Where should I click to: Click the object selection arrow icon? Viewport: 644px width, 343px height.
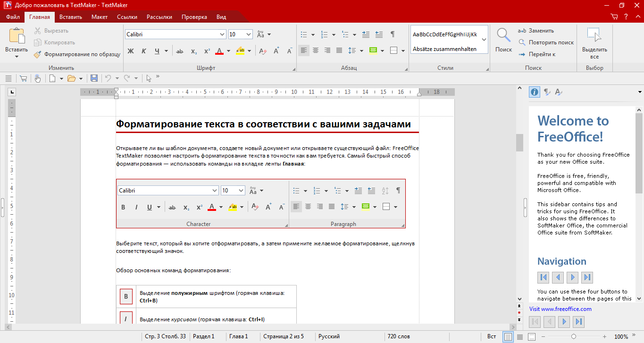coord(149,78)
